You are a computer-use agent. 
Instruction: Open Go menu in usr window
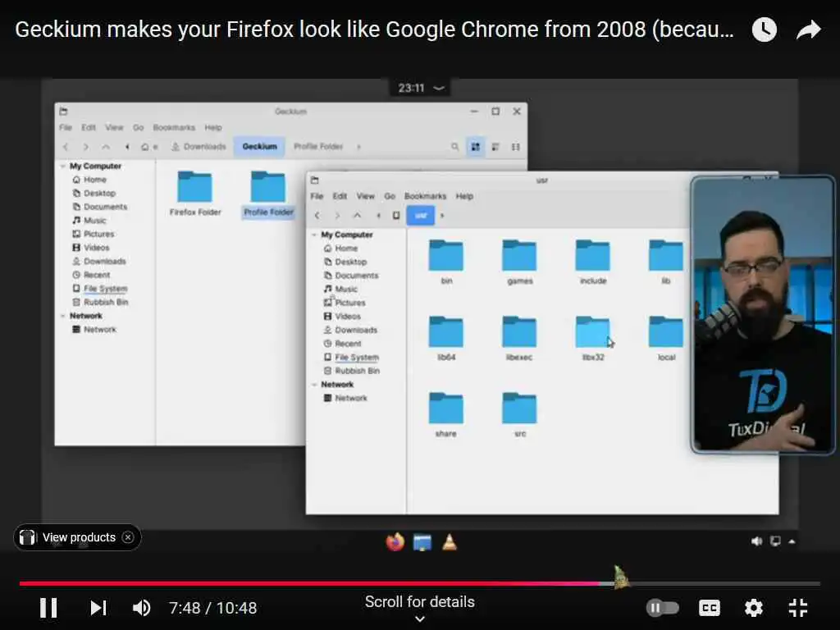point(390,196)
